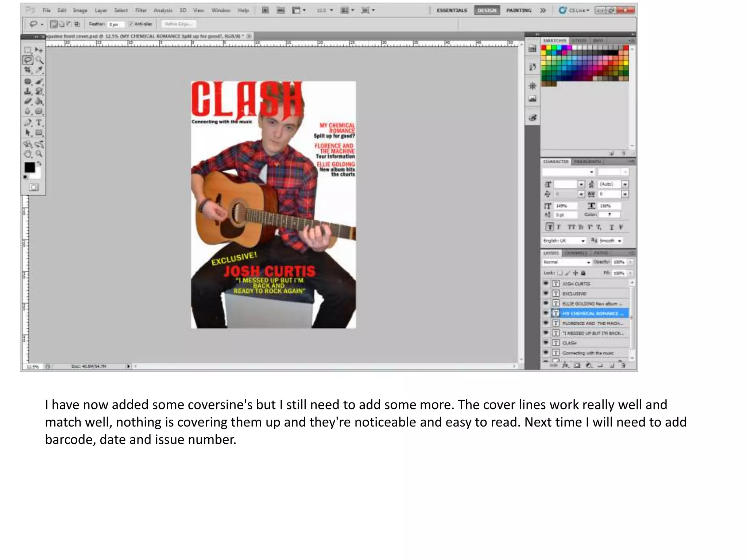Switch to the Channels tab
Image resolution: width=747 pixels, height=560 pixels.
coord(575,253)
